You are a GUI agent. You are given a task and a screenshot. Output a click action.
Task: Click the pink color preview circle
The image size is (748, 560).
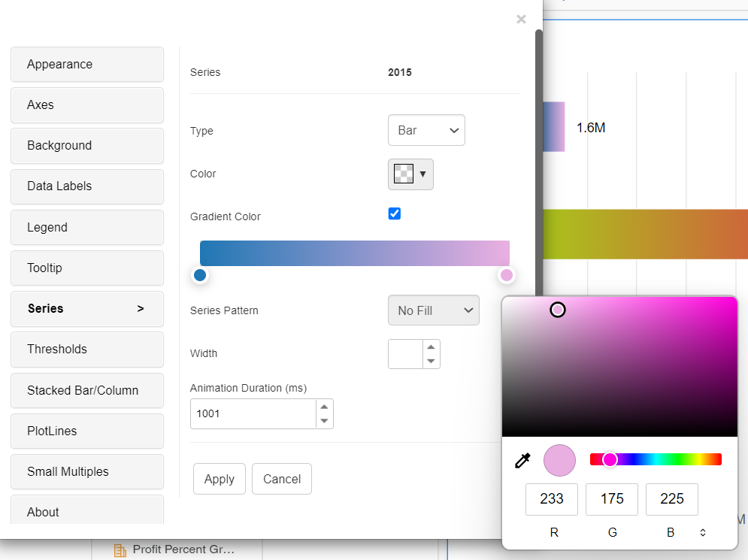[559, 460]
